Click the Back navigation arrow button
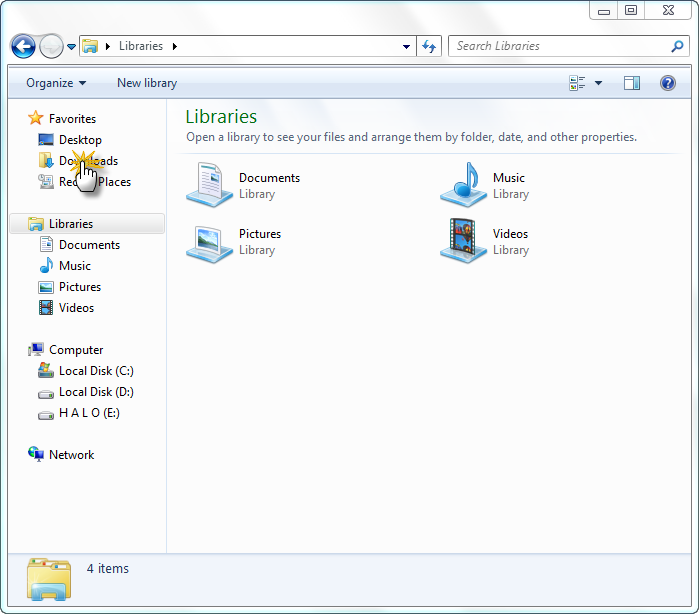699x614 pixels. click(x=23, y=46)
